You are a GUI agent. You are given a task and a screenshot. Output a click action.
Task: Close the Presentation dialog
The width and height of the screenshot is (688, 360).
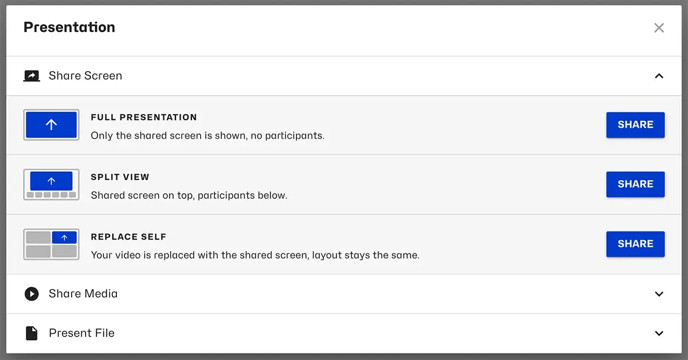point(659,28)
